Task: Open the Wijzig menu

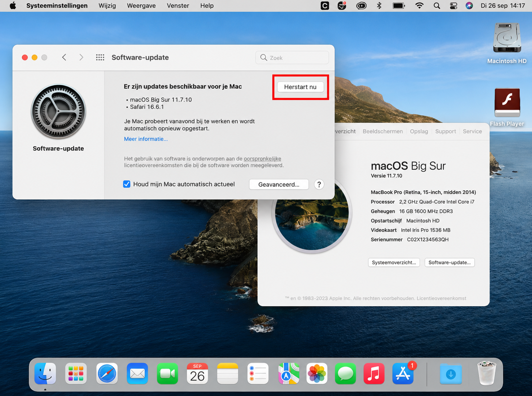Action: pyautogui.click(x=107, y=5)
